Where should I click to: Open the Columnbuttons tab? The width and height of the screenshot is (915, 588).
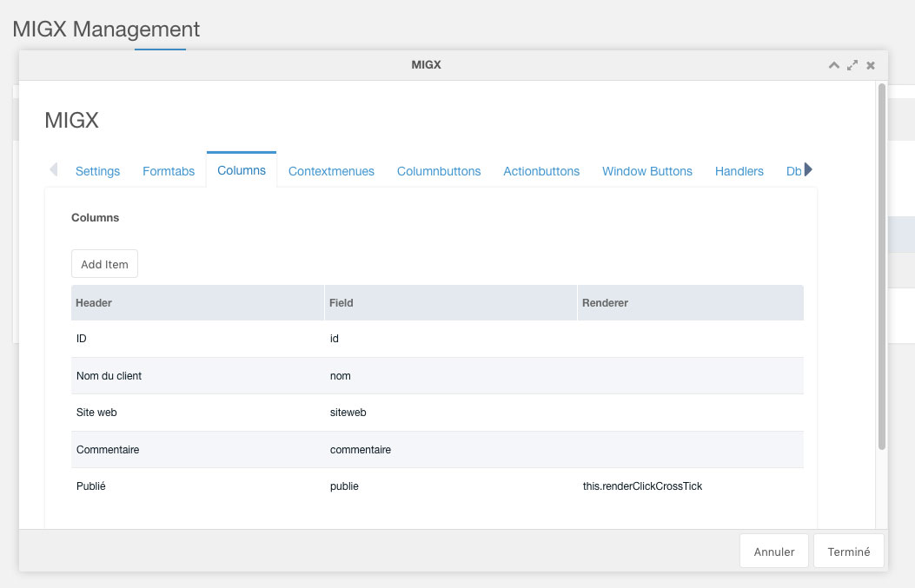coord(439,171)
